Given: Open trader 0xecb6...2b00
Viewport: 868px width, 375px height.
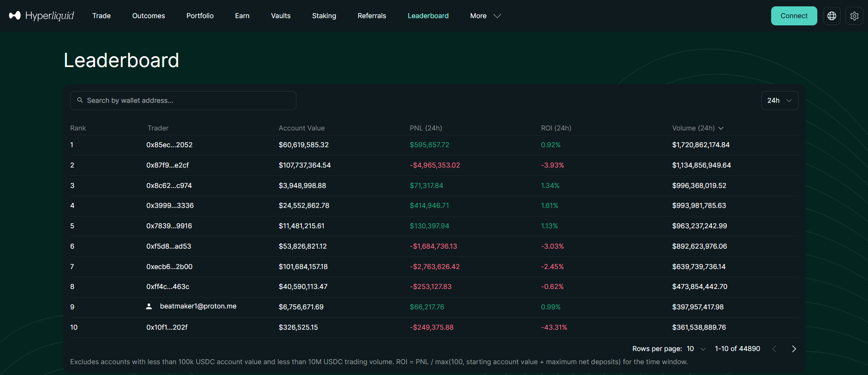Looking at the screenshot, I should coord(169,267).
